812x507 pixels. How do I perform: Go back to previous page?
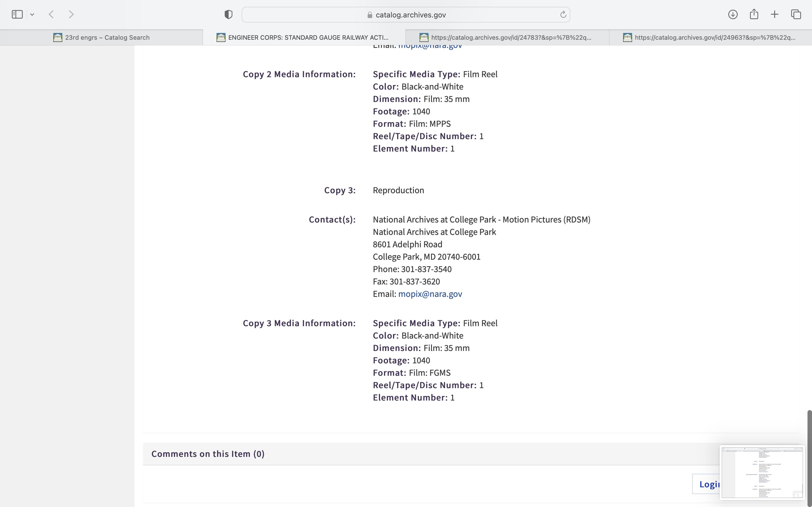51,14
